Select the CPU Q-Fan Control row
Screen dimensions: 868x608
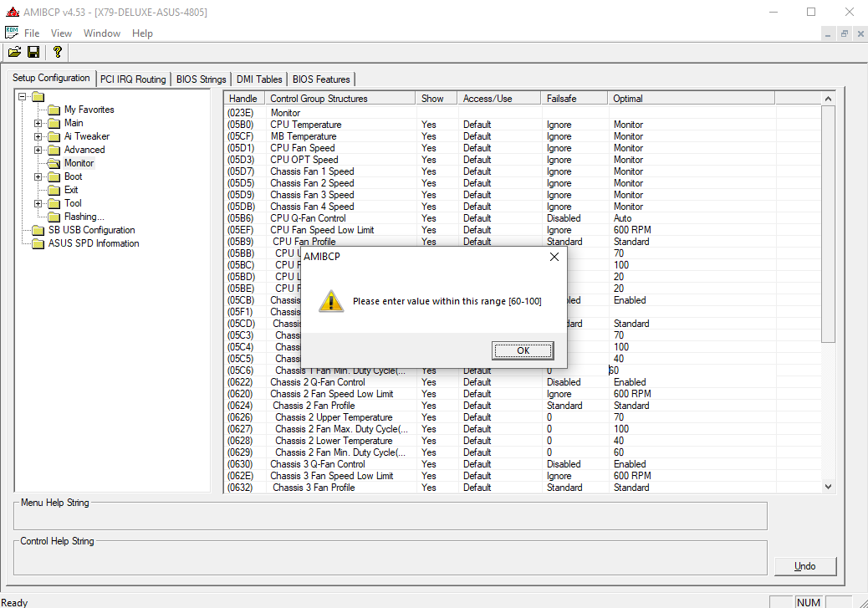click(x=522, y=218)
